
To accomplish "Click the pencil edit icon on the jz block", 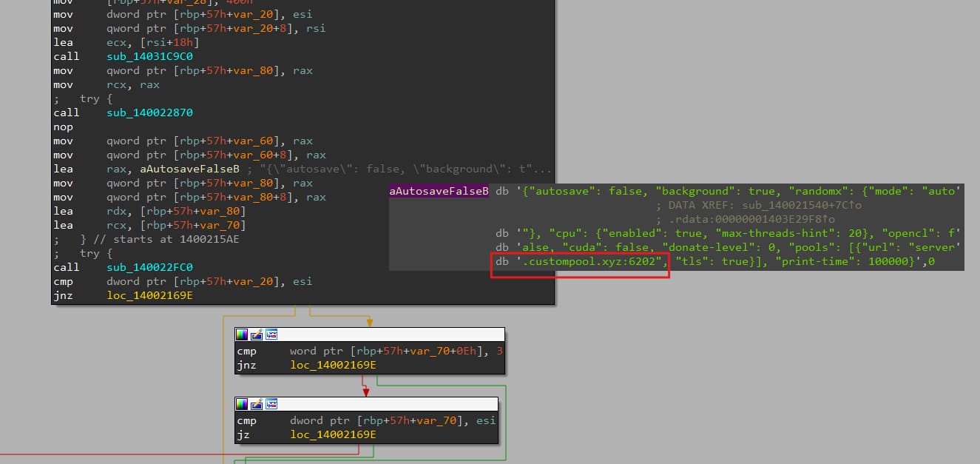I will [x=256, y=404].
